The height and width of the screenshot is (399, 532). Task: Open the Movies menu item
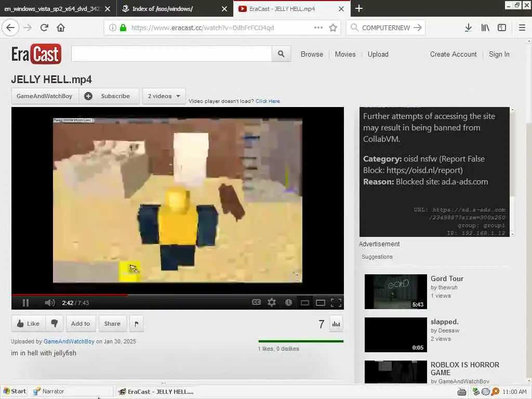[345, 54]
